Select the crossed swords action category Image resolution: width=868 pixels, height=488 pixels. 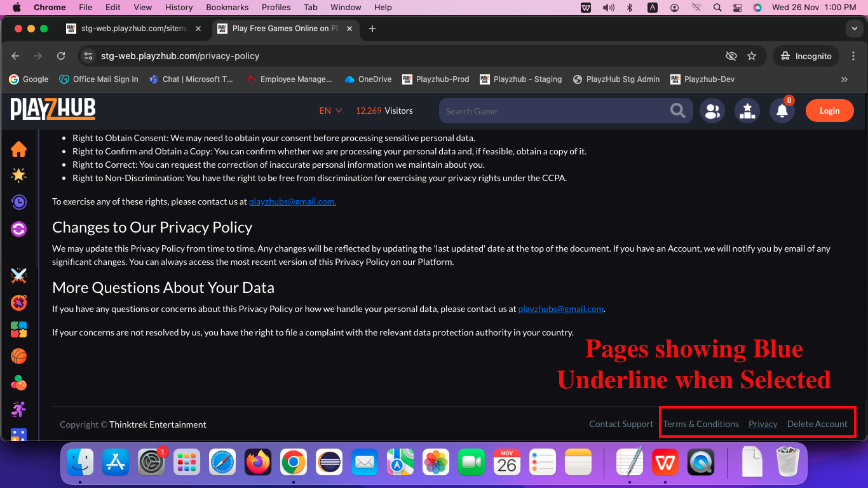(x=18, y=276)
